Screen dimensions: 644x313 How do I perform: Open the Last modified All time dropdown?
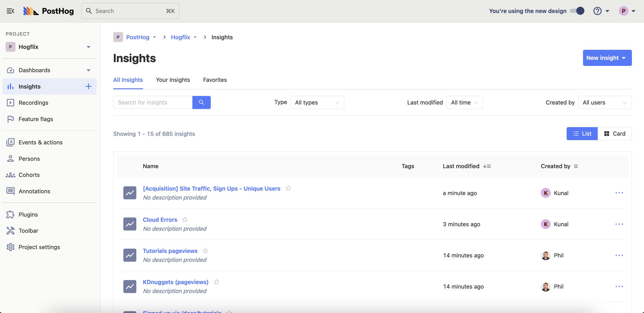464,102
